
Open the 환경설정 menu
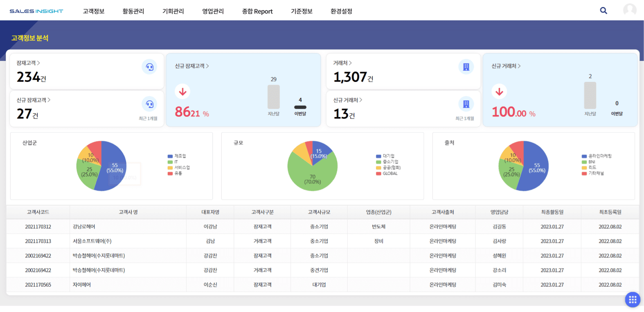[341, 11]
